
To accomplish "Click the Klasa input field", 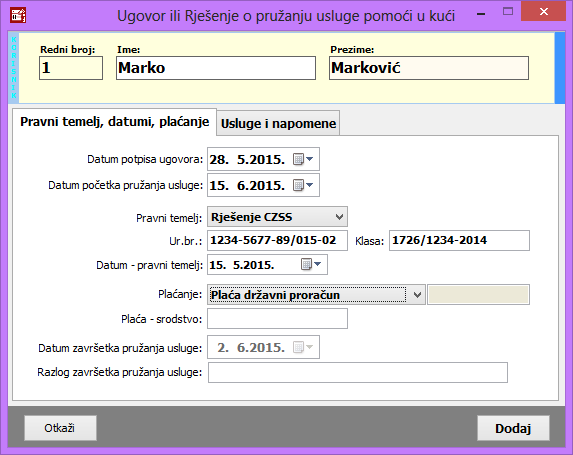I will [x=459, y=240].
